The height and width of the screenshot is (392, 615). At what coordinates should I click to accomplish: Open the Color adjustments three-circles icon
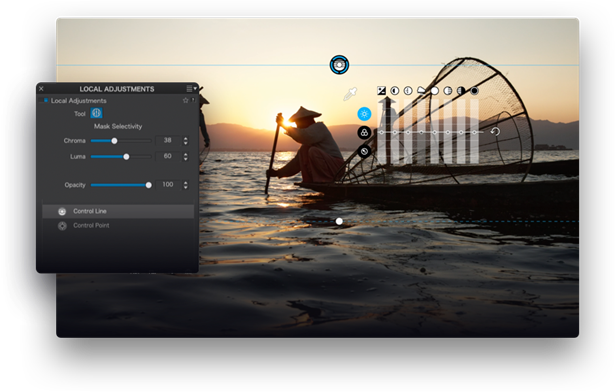tap(364, 133)
